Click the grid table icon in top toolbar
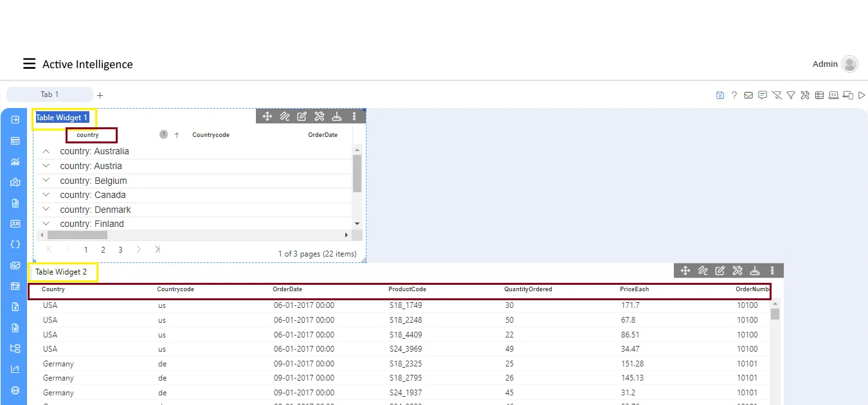 pos(819,95)
